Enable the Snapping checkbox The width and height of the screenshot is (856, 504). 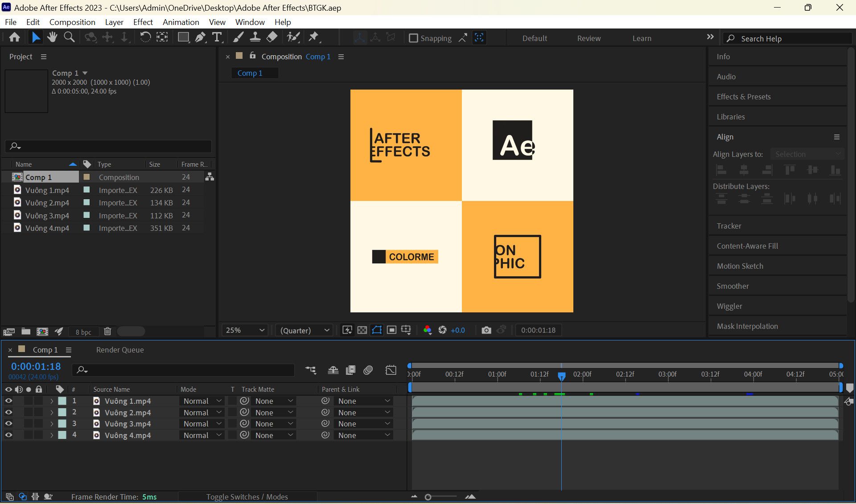coord(413,38)
